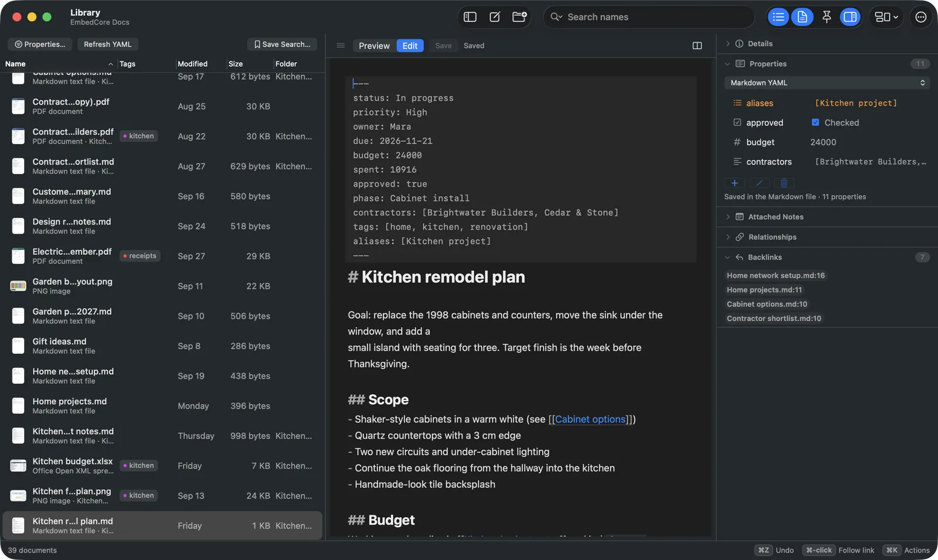Click the receipts tag on Electric...ember.pdf
The width and height of the screenshot is (938, 560).
point(140,256)
